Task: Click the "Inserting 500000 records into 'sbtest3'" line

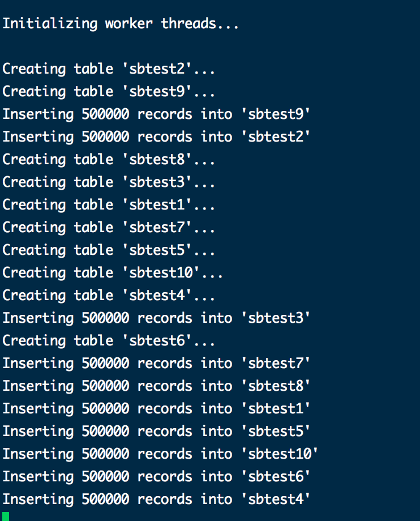Action: click(156, 318)
